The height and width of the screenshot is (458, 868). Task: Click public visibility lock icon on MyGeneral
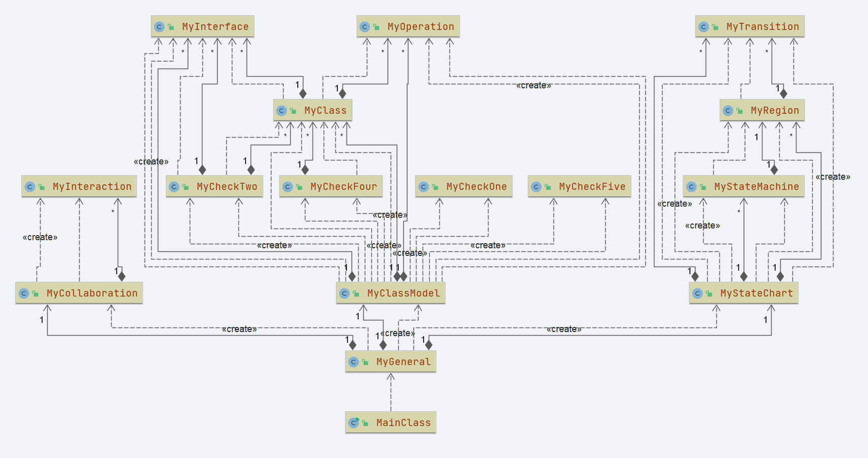click(365, 362)
